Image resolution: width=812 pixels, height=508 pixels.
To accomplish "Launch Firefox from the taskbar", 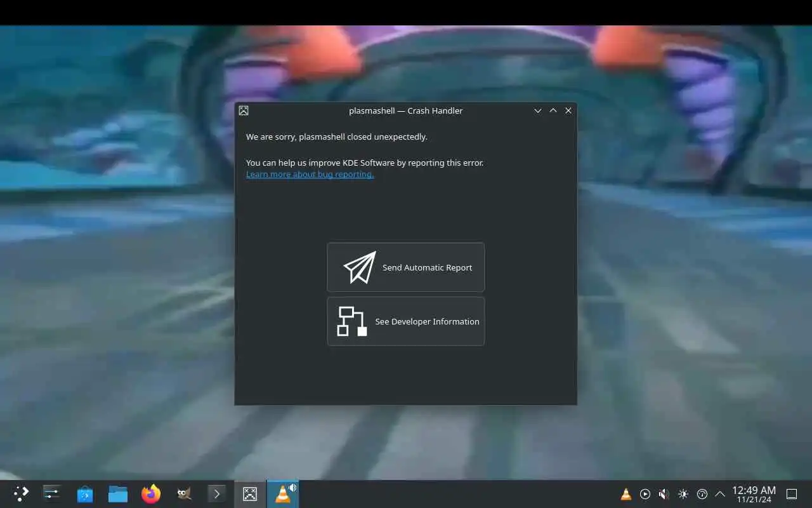I will pos(151,493).
